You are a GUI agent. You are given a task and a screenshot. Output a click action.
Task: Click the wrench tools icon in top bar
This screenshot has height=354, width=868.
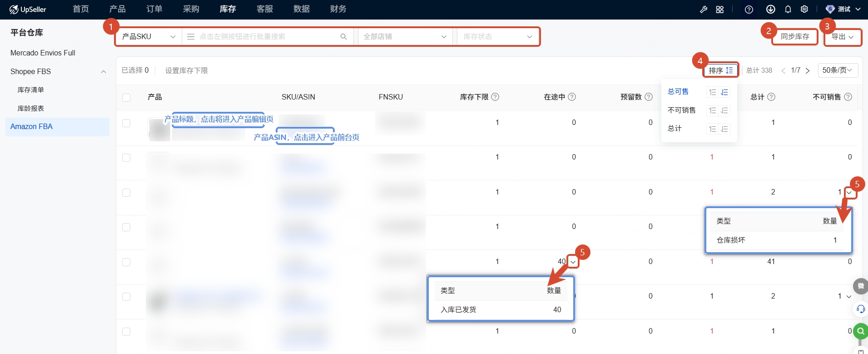click(x=704, y=9)
